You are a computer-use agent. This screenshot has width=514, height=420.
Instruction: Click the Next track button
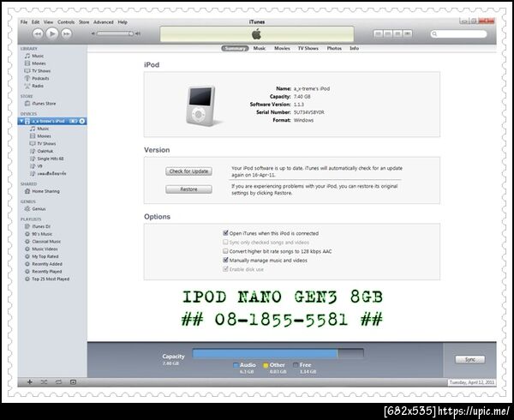(66, 33)
